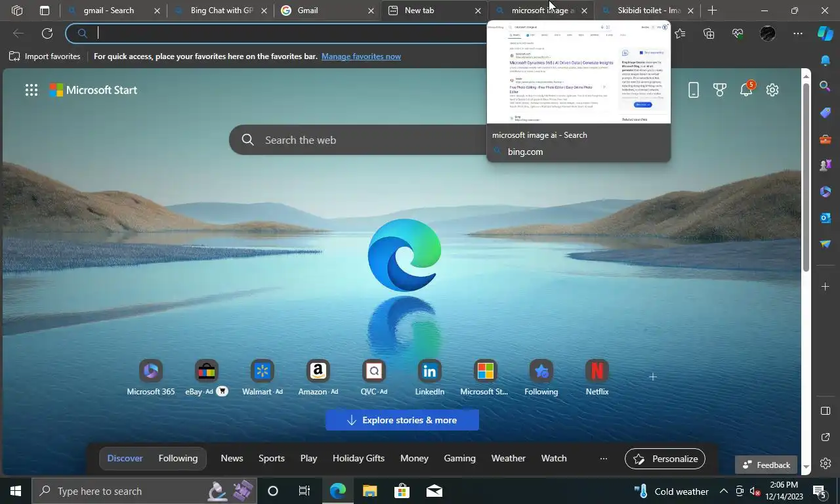
Task: Open the LinkedIn quick link tile
Action: tap(430, 378)
